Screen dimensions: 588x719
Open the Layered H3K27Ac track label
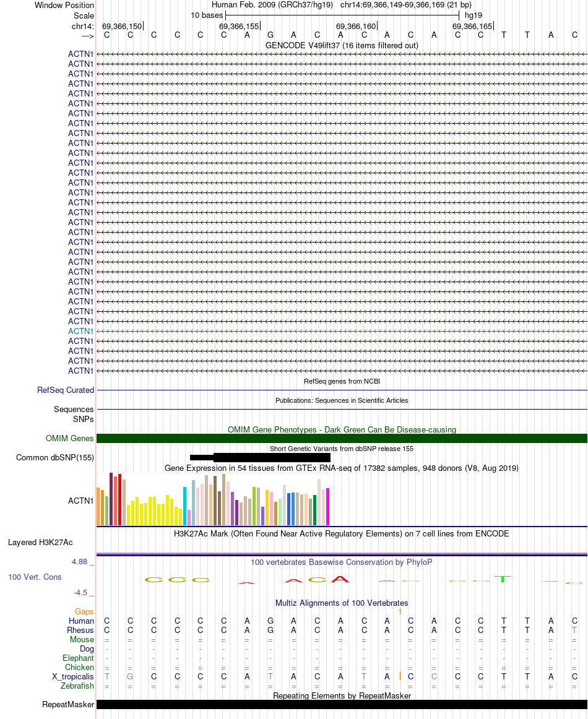(40, 543)
